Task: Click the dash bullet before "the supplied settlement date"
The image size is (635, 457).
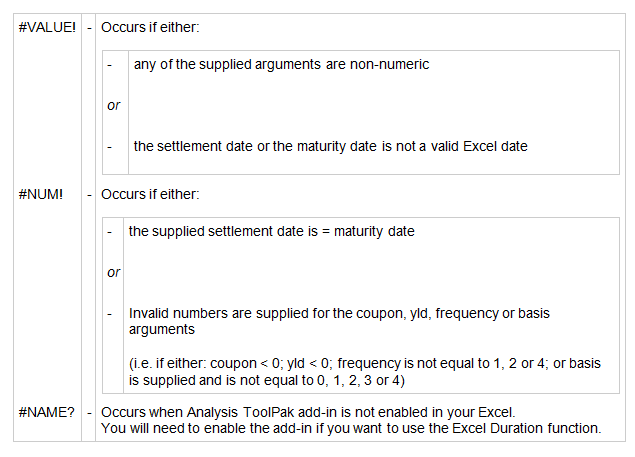Action: pyautogui.click(x=109, y=232)
